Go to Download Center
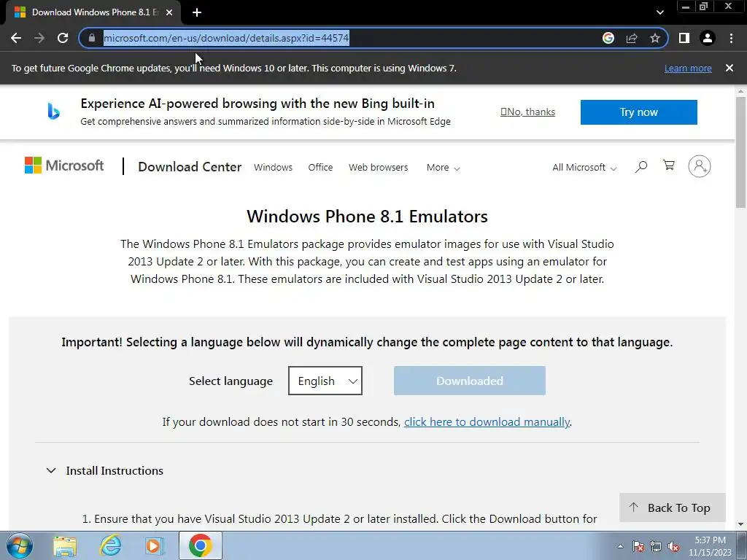The image size is (747, 560). pos(190,167)
